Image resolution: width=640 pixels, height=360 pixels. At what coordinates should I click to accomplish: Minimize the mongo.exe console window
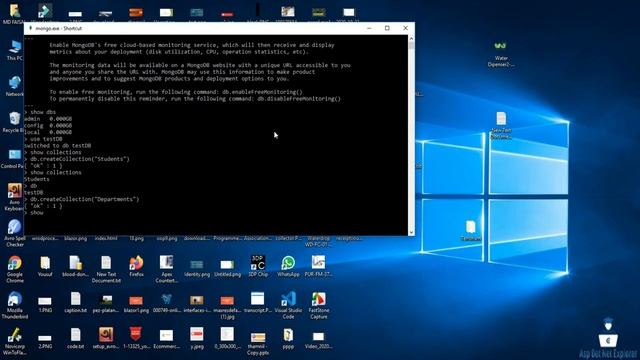(369, 28)
